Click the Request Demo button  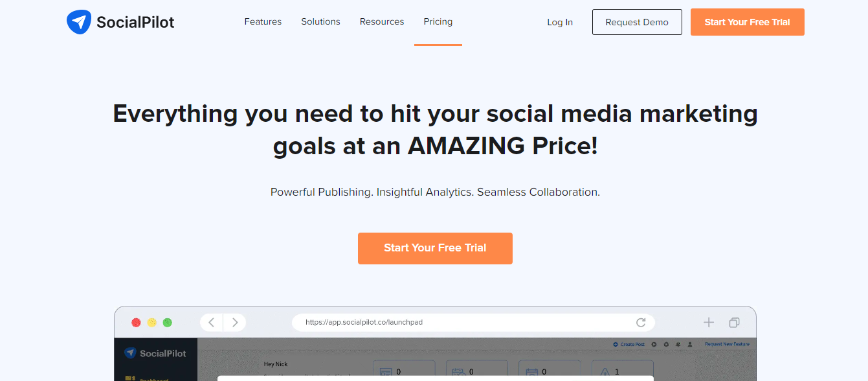click(636, 21)
